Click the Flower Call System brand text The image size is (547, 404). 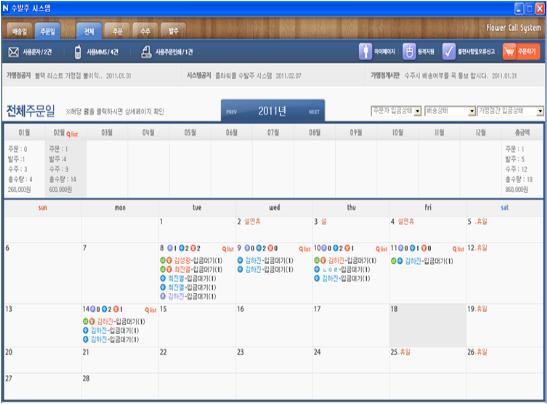tap(514, 28)
